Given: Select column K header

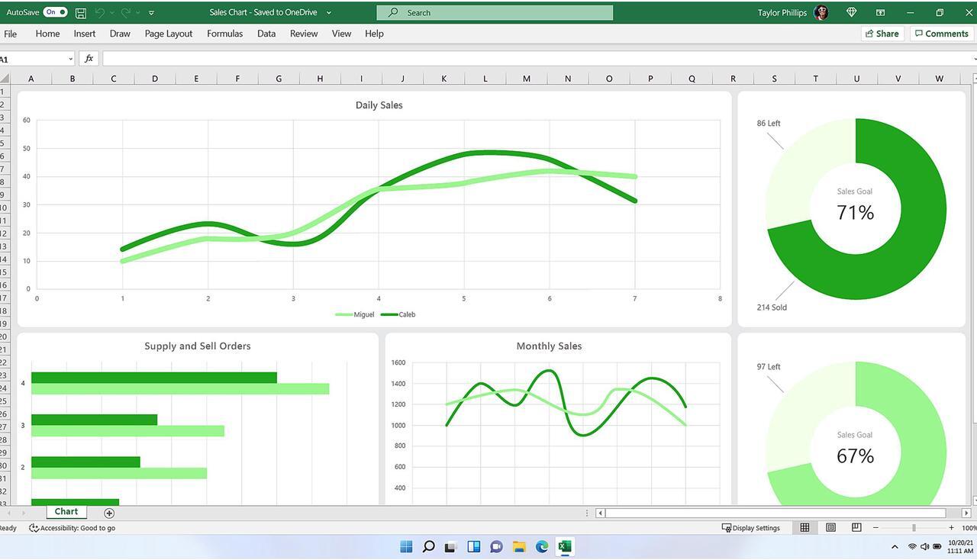Looking at the screenshot, I should point(443,78).
